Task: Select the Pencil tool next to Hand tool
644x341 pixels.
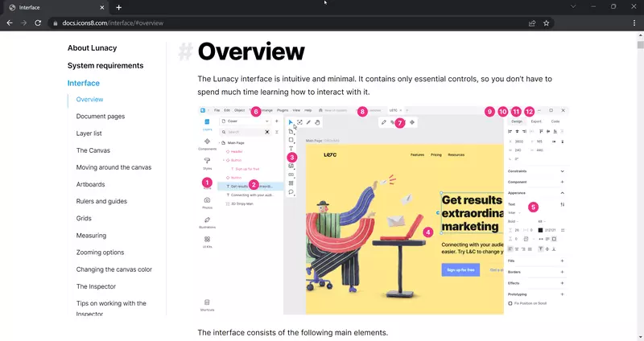Action: pos(308,122)
